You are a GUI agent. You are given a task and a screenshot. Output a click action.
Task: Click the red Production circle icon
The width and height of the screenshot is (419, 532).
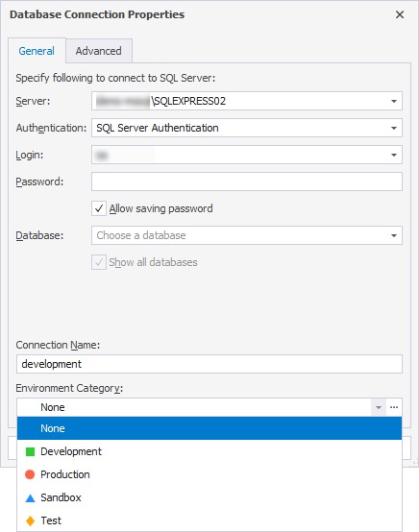[30, 474]
